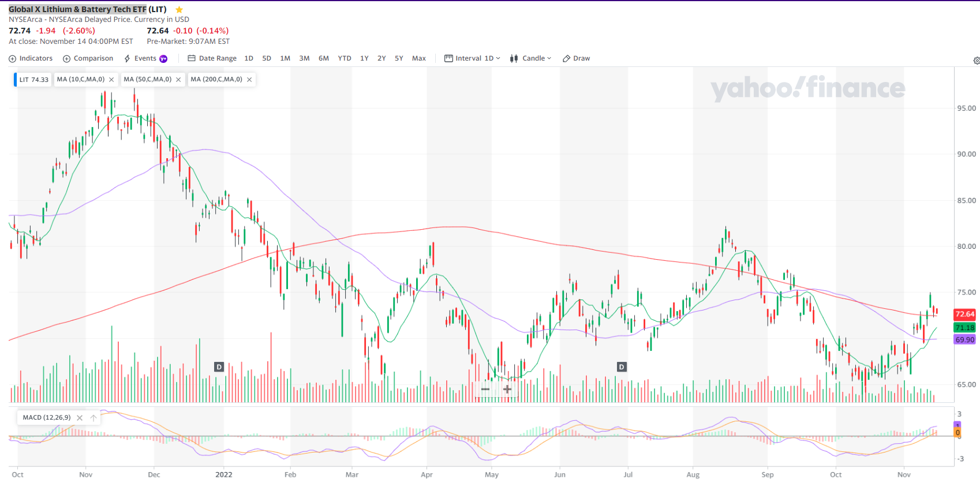Image resolution: width=980 pixels, height=486 pixels.
Task: Remove the MA (200,C,MA,0) indicator
Action: point(249,80)
